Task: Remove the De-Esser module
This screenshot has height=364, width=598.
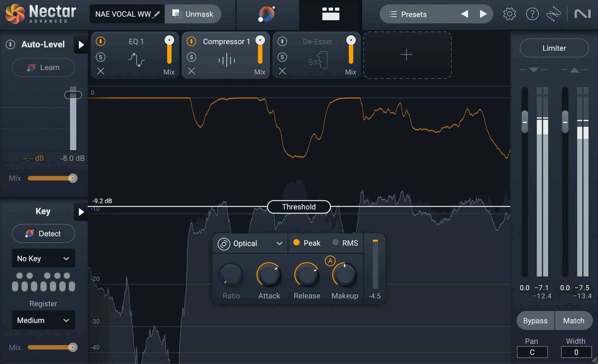Action: (x=282, y=71)
